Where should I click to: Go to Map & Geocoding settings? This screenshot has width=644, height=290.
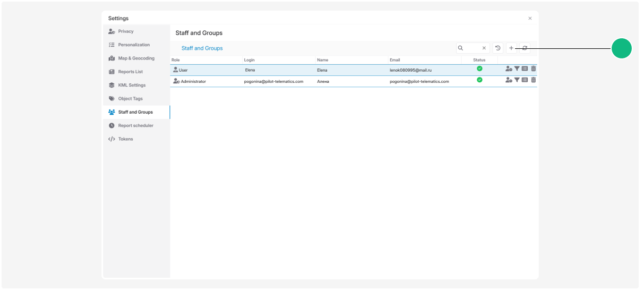pos(136,58)
